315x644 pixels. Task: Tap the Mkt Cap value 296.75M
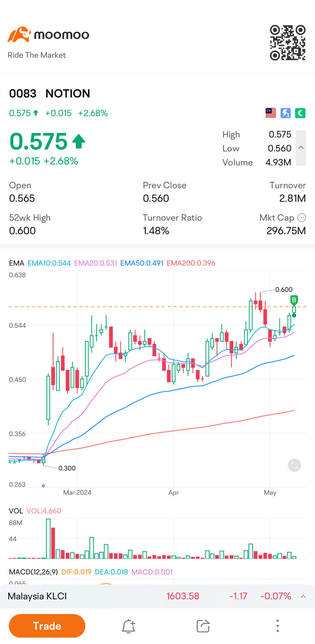[x=286, y=231]
